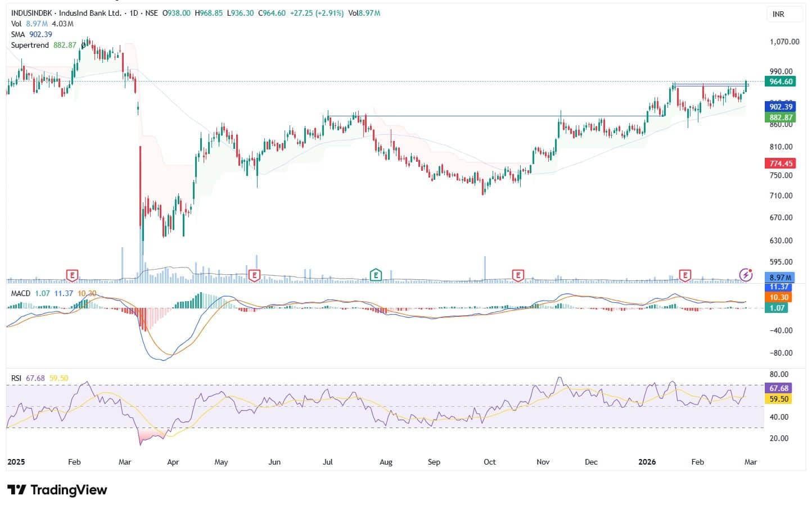Viewport: 812px width, 509px height.
Task: Click the close value C964.60 in the legend
Action: tap(272, 13)
